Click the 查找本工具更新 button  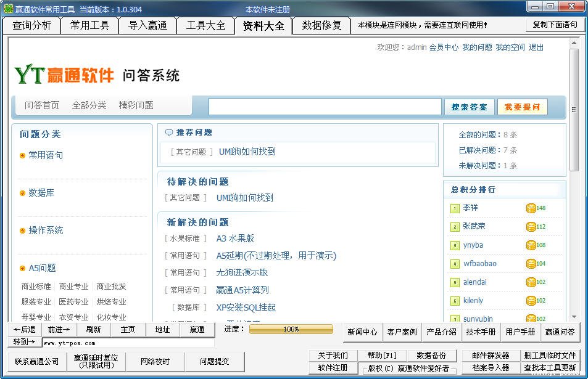pyautogui.click(x=550, y=368)
